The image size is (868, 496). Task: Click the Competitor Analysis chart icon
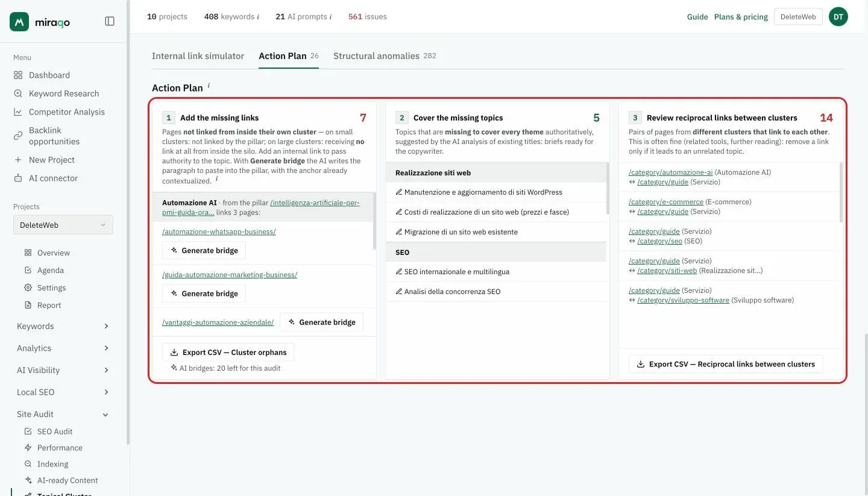(18, 112)
